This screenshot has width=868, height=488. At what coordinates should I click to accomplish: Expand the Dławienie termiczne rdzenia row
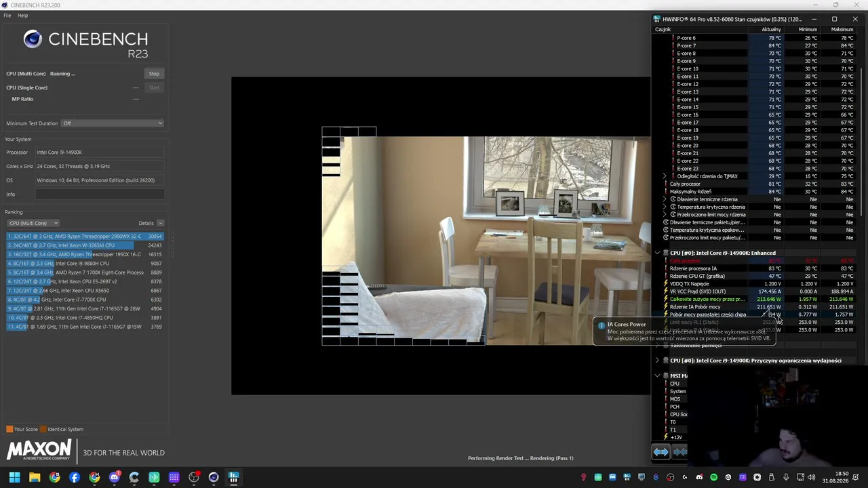665,199
